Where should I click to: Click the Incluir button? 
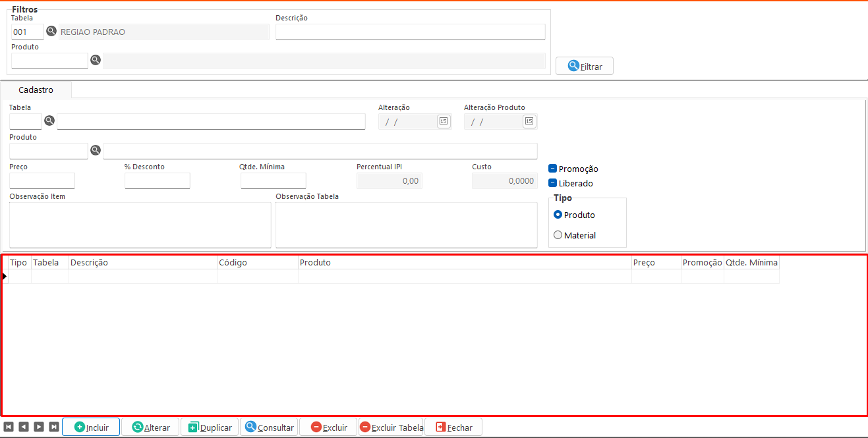click(91, 427)
